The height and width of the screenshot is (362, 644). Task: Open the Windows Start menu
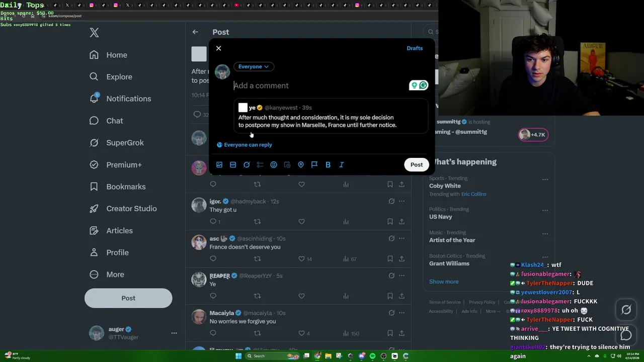(x=238, y=356)
